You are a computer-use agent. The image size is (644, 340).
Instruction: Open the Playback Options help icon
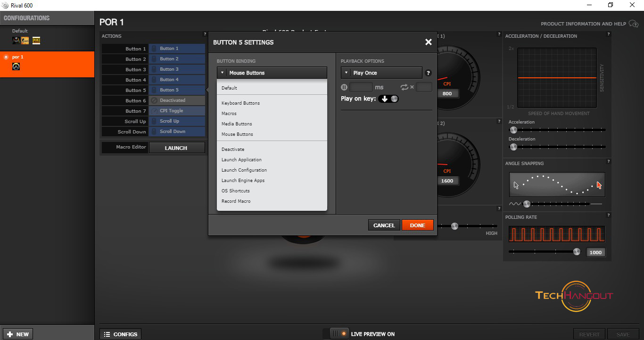click(428, 73)
